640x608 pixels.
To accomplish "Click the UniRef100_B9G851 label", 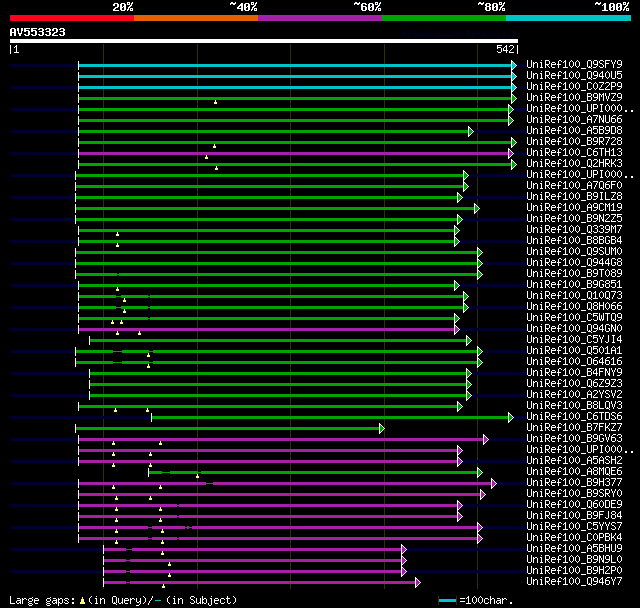I will 574,285.
